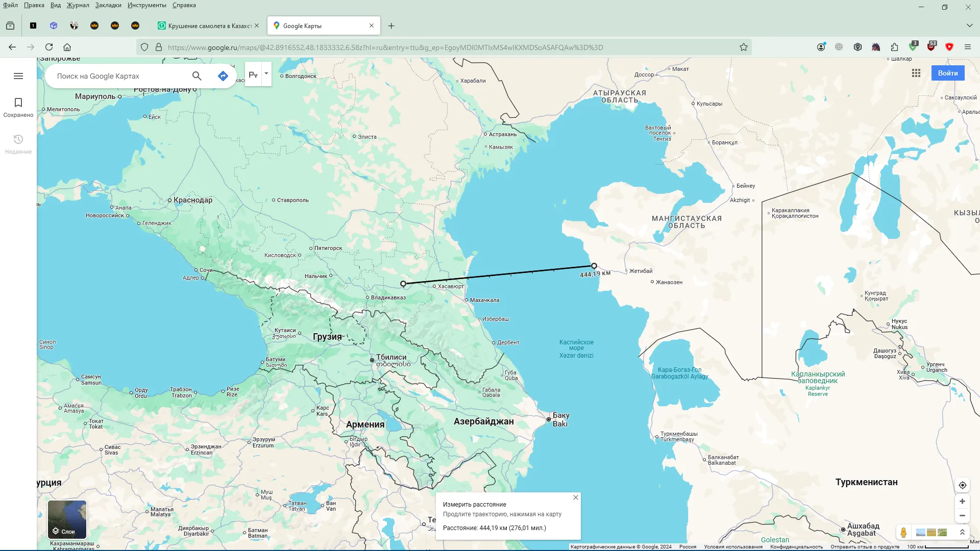Open Saved places in the sidebar
The image size is (980, 551).
click(x=18, y=108)
